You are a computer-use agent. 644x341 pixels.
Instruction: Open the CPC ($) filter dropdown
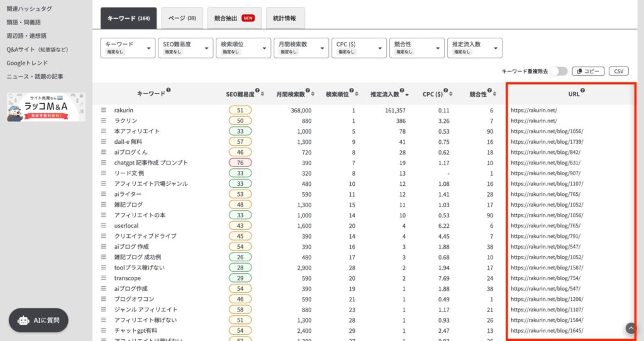point(359,48)
